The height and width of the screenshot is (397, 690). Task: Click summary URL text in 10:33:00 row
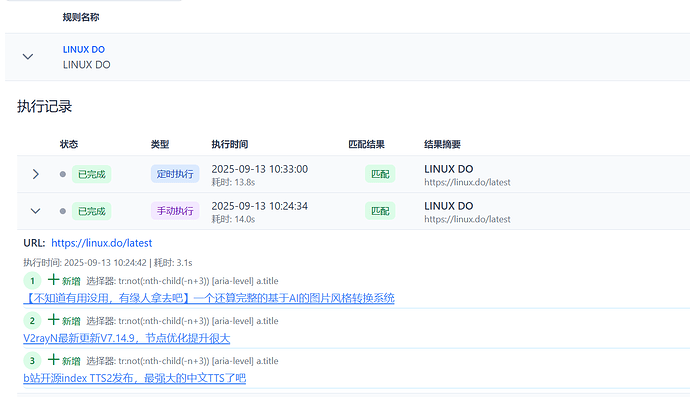click(467, 182)
